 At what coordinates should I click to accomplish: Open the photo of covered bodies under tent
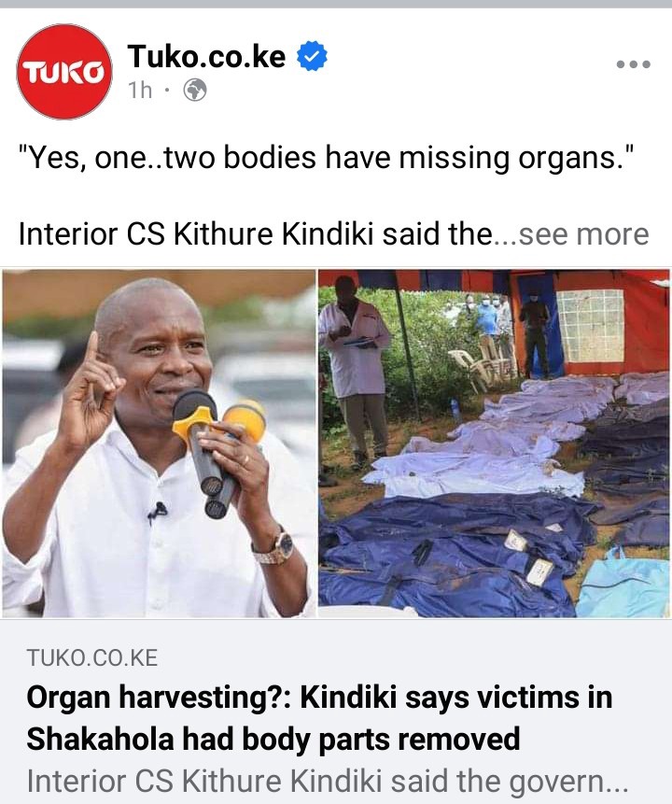(494, 444)
